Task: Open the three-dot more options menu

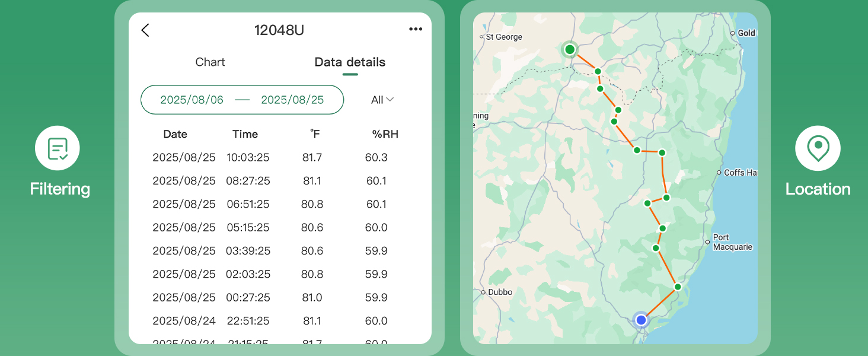Action: tap(415, 29)
